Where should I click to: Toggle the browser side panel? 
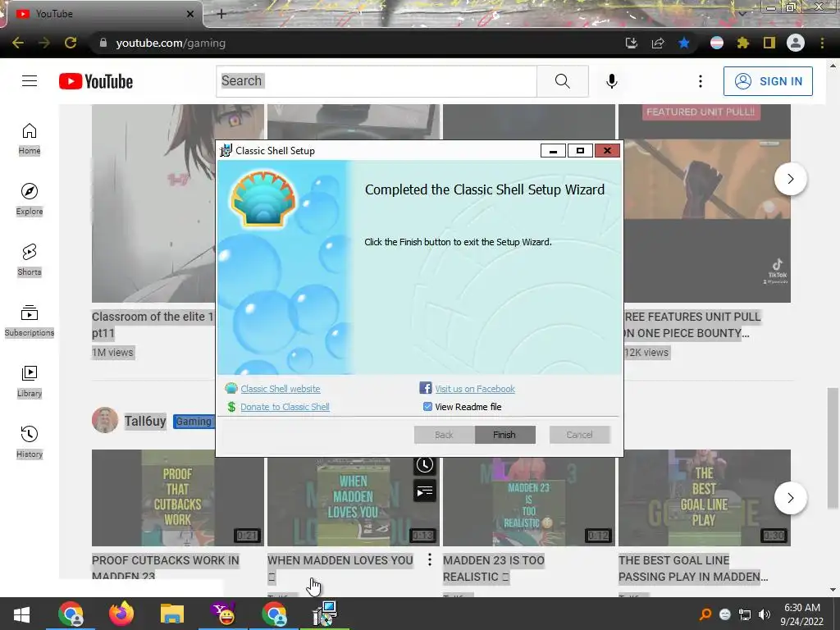point(769,43)
